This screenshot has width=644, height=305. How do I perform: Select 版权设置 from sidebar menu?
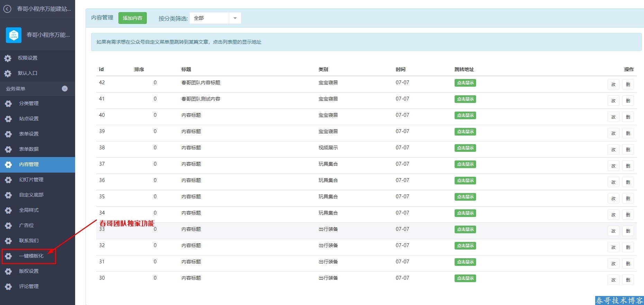29,271
